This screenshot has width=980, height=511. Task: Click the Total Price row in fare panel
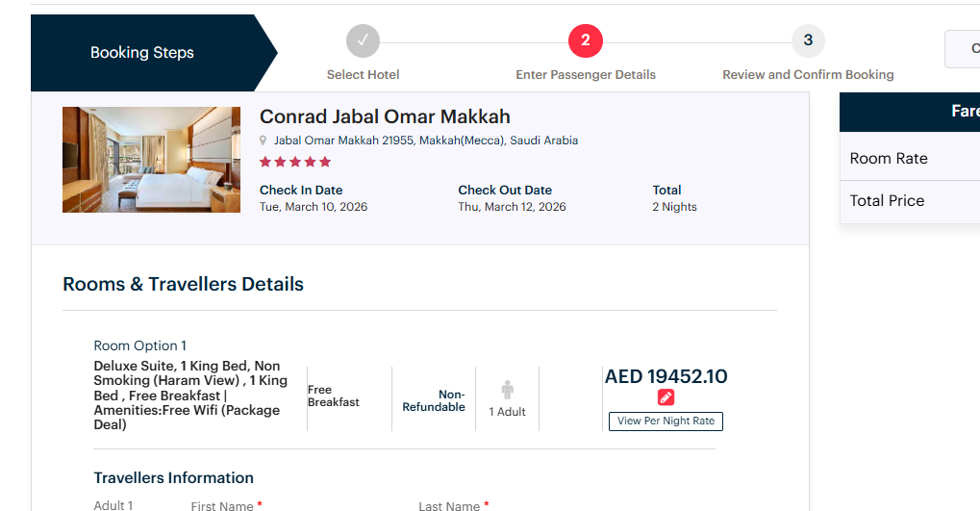[910, 201]
